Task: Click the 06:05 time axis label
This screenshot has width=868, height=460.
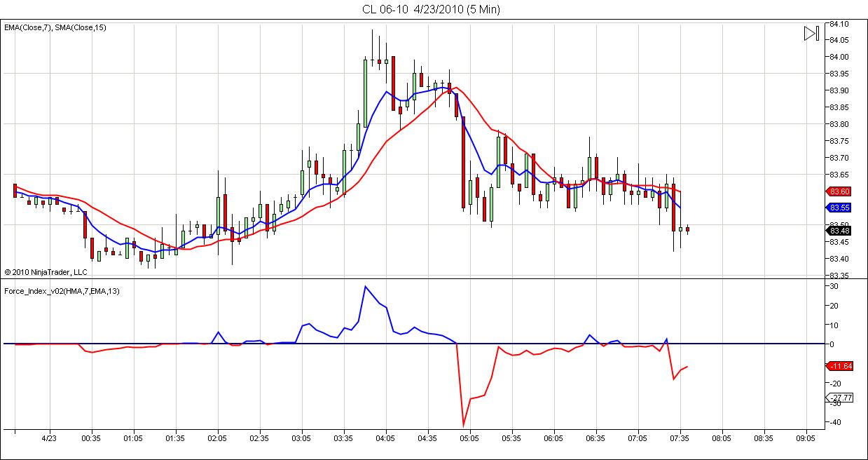Action: pos(553,438)
